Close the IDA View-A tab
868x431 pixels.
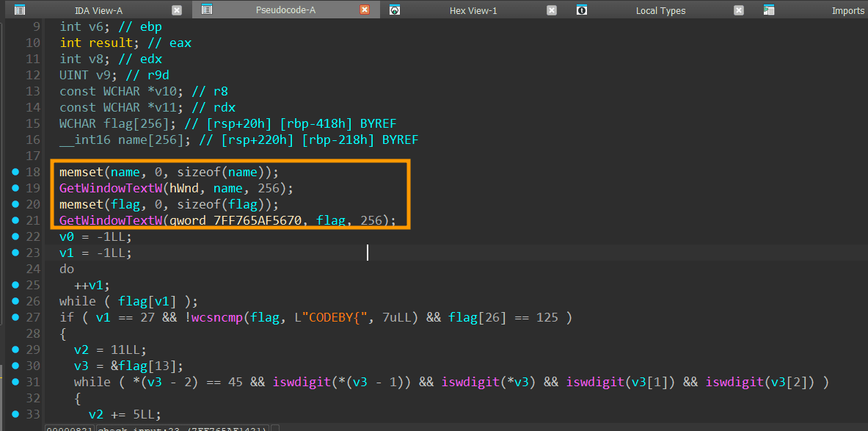(176, 10)
